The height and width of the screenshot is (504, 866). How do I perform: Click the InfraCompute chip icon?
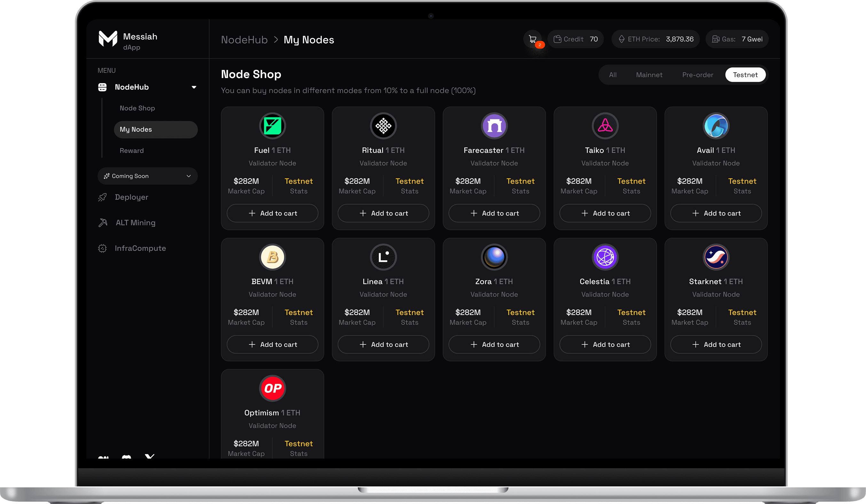pos(102,248)
